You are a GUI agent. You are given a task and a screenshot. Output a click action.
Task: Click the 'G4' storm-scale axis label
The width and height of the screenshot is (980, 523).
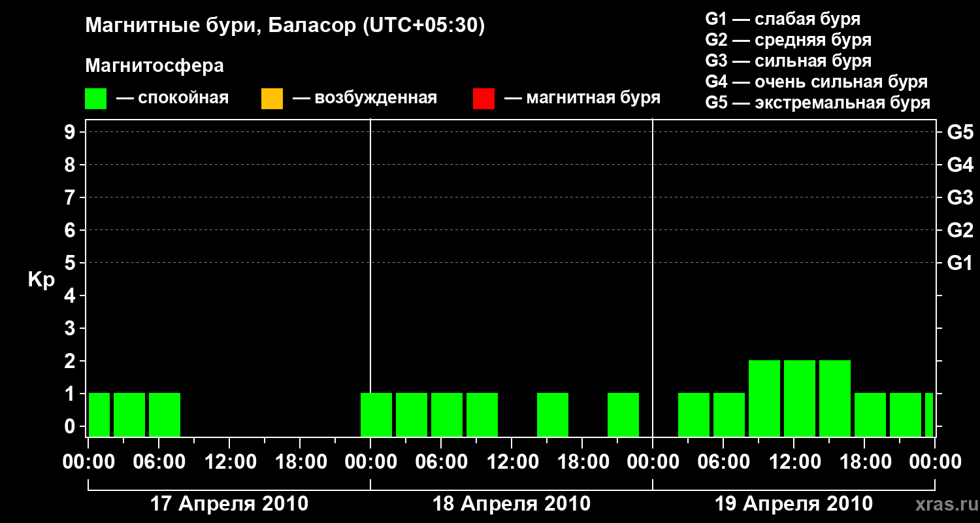(x=960, y=165)
